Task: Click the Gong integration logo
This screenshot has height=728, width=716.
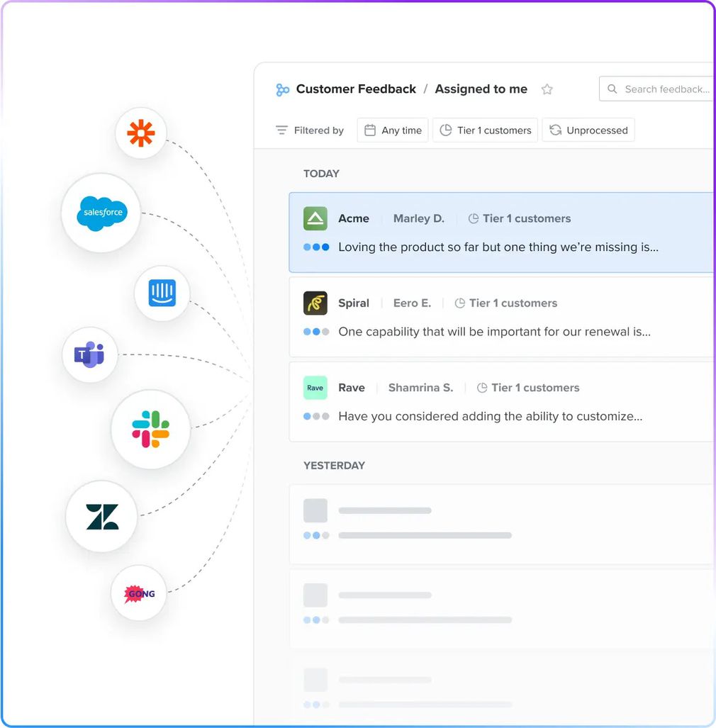Action: coord(139,593)
